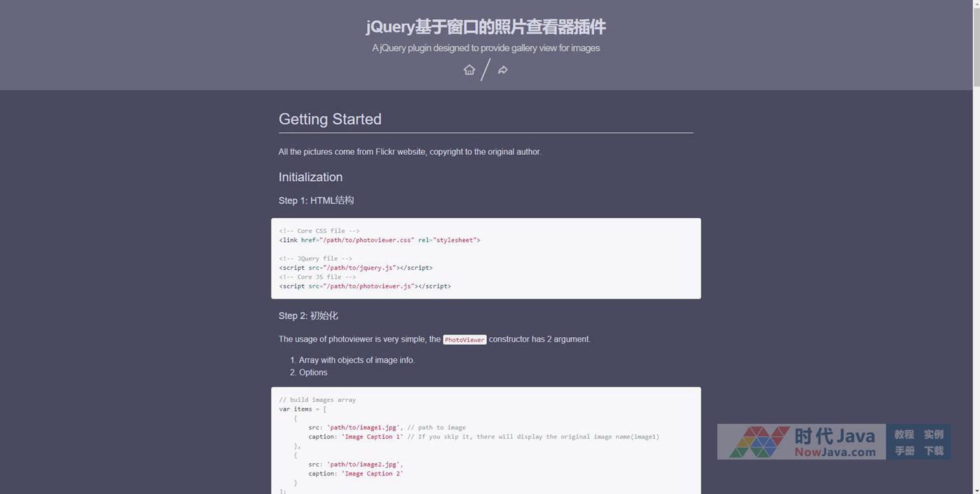980x494 pixels.
Task: Open the 下载 link in the watermark
Action: click(x=933, y=451)
